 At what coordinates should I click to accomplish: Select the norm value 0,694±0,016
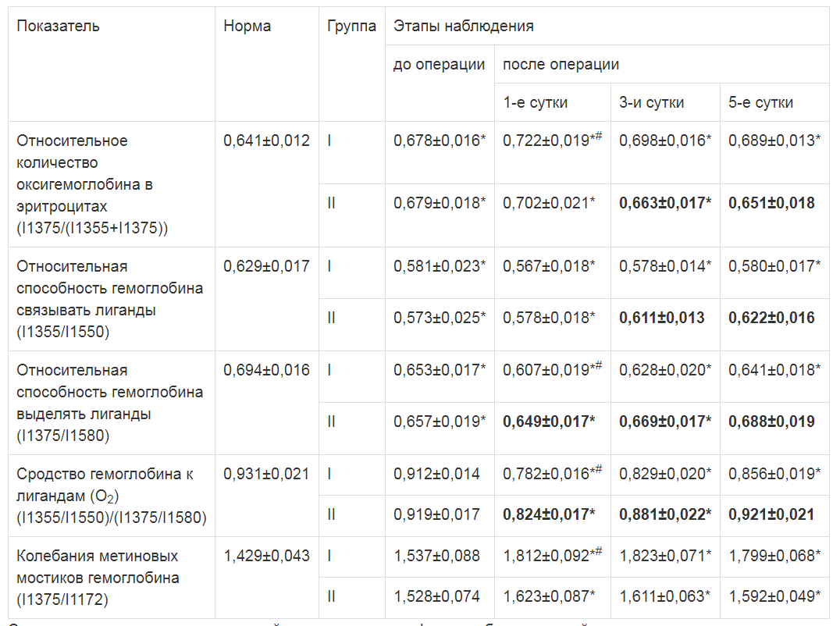point(266,370)
